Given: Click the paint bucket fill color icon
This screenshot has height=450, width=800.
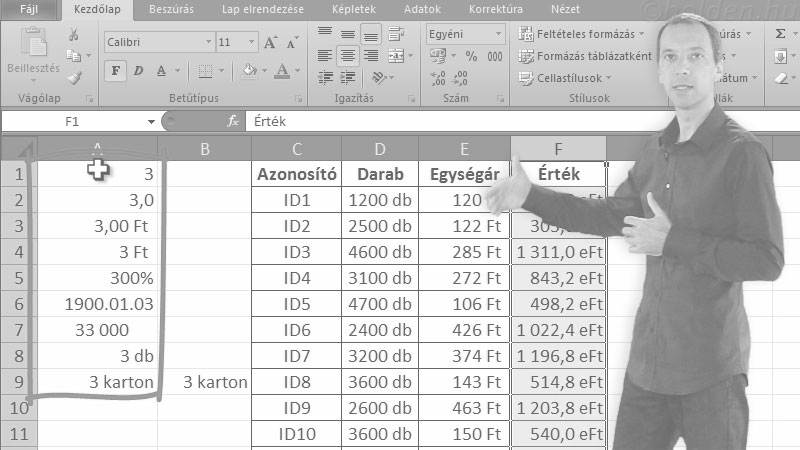Looking at the screenshot, I should click(x=249, y=71).
